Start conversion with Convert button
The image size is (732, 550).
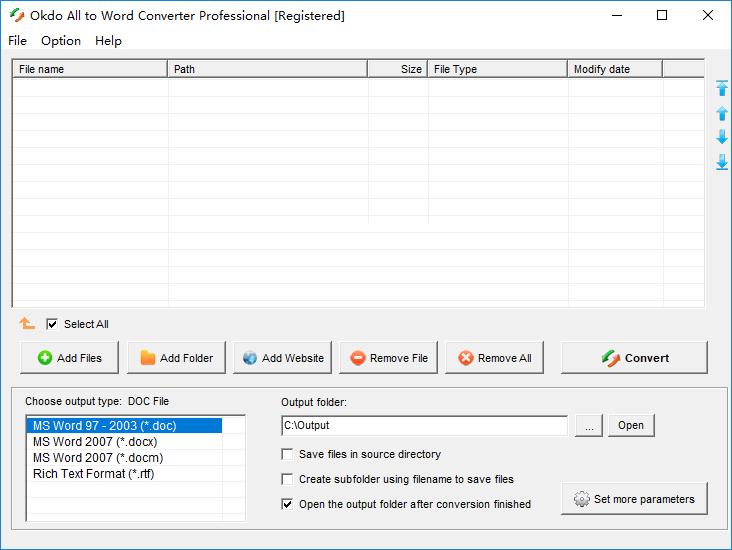pos(634,358)
